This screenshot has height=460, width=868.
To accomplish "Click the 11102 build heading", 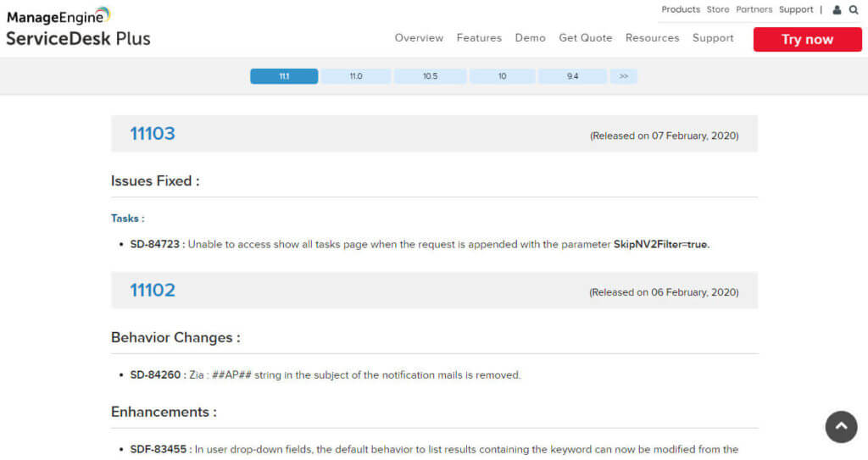I will click(x=153, y=290).
